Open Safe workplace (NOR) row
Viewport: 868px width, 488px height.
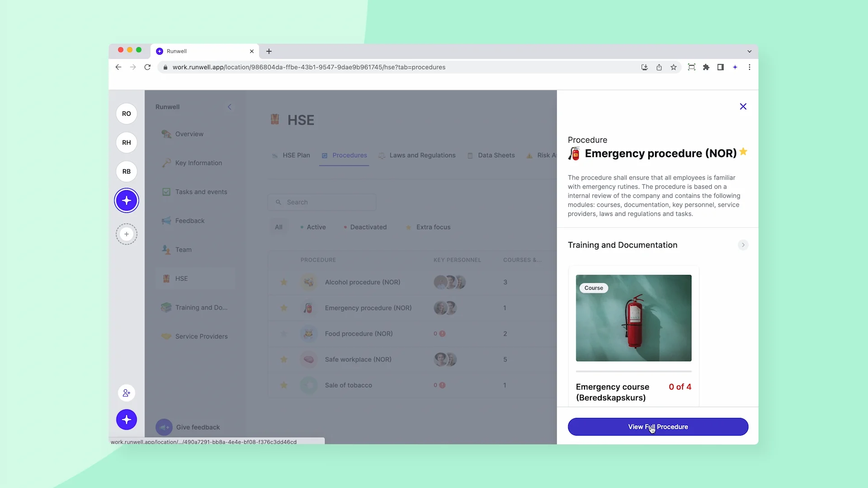click(412, 360)
